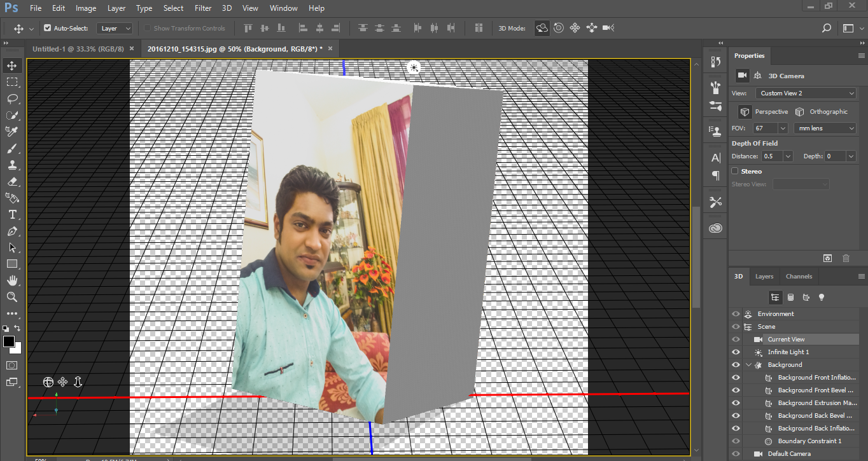Switch to Orthographic projection
Screen dimensions: 868x461
800,111
